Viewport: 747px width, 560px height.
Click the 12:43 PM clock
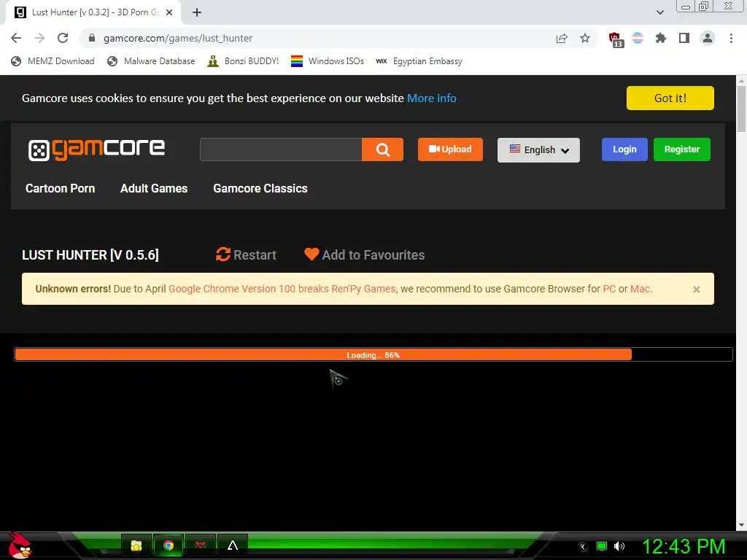coord(684,546)
